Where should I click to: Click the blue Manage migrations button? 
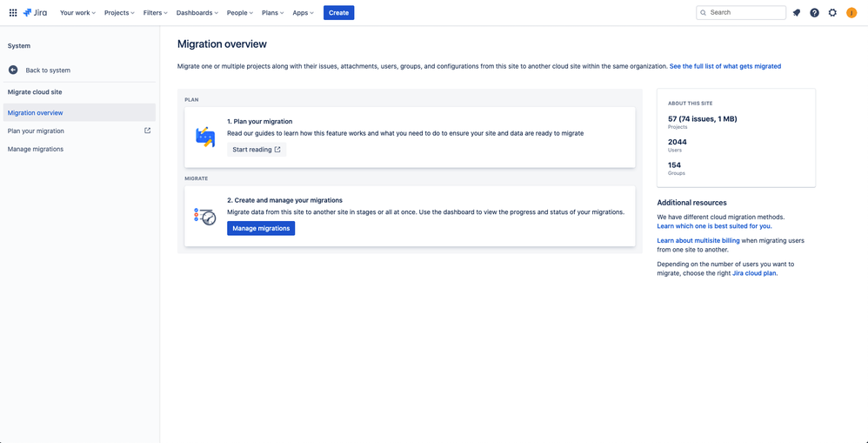(x=261, y=228)
